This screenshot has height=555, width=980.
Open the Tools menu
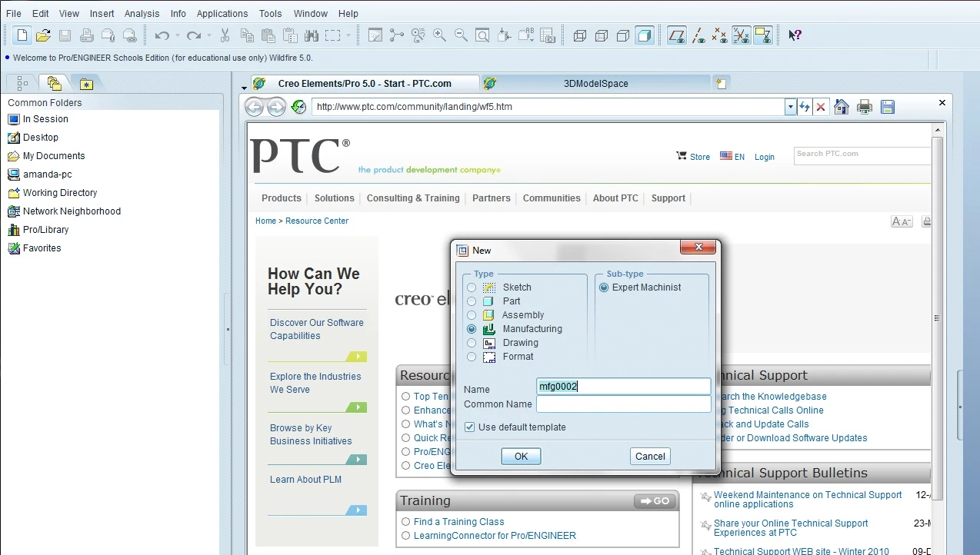tap(270, 13)
